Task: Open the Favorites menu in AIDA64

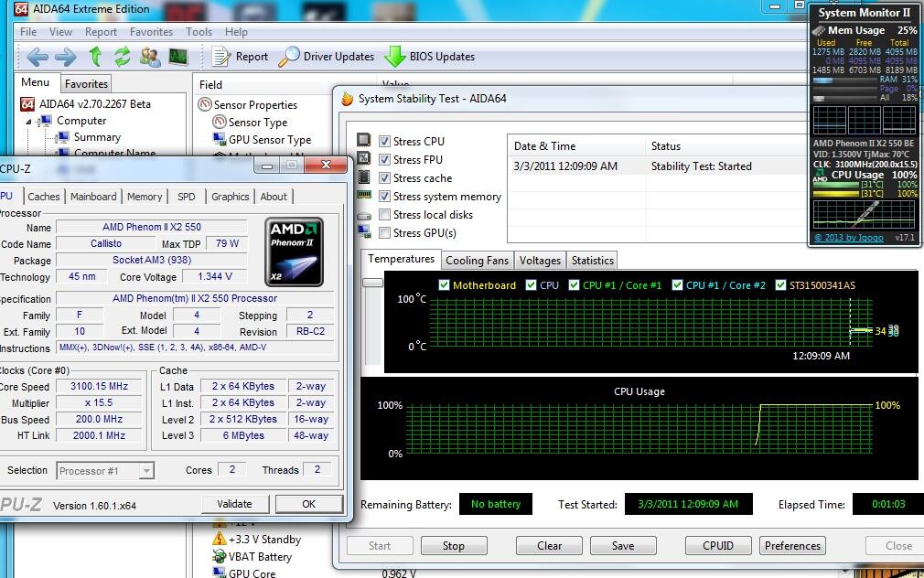Action: click(152, 32)
